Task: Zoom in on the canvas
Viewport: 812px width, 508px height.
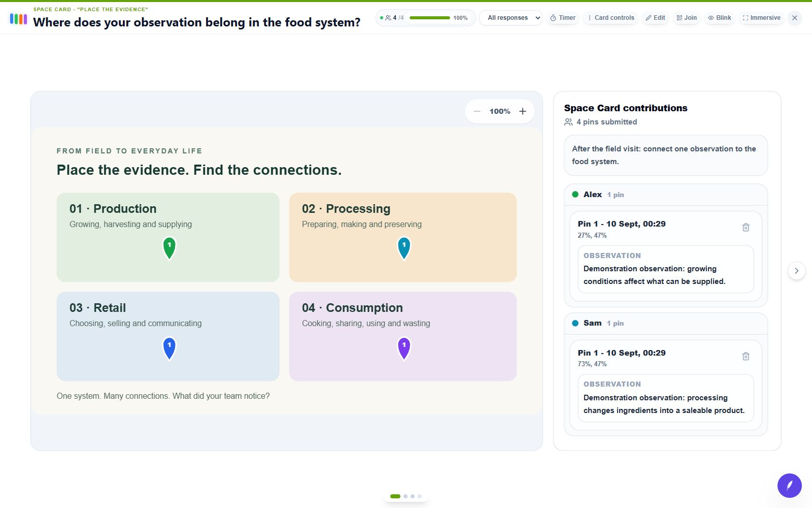Action: point(523,111)
